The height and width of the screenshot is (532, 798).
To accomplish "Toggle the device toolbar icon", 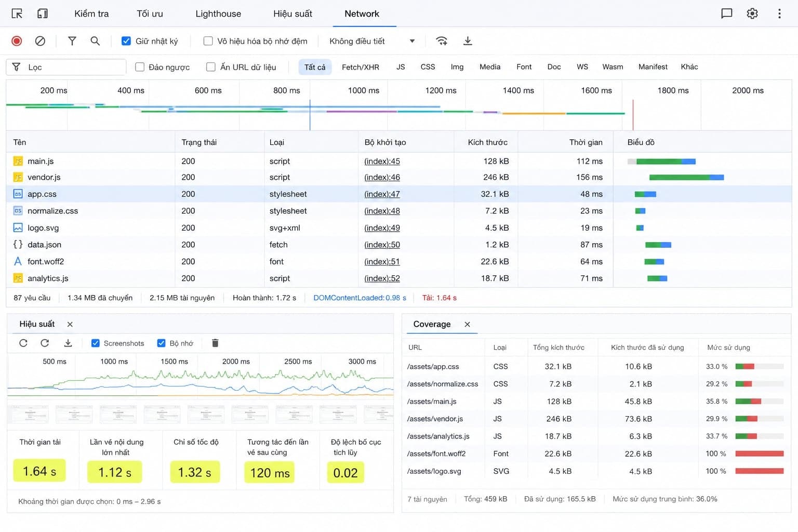I will tap(43, 14).
